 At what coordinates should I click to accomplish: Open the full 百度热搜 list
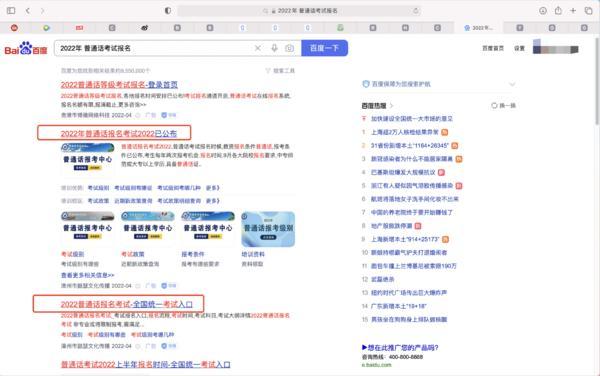coord(377,106)
